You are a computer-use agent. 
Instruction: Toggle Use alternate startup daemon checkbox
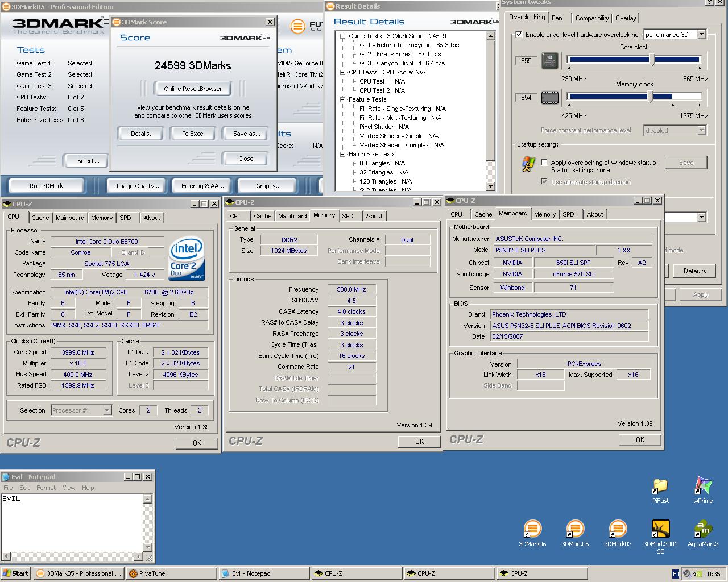coord(544,182)
